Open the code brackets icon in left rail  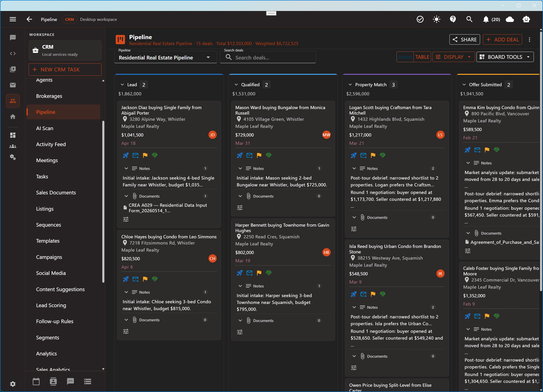click(x=13, y=53)
